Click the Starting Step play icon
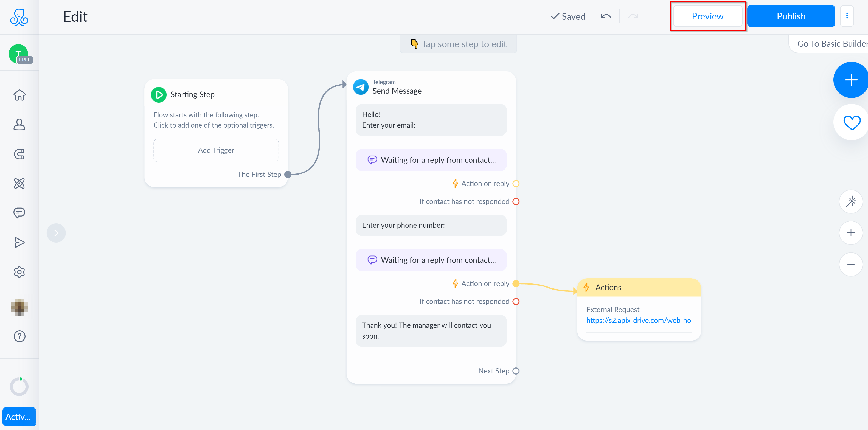The height and width of the screenshot is (430, 868). click(x=160, y=94)
